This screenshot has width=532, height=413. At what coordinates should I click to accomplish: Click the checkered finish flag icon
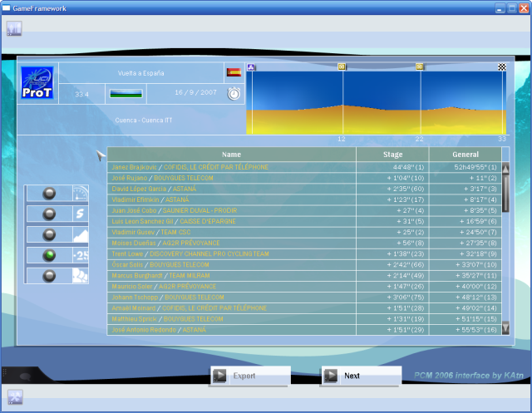coord(501,66)
